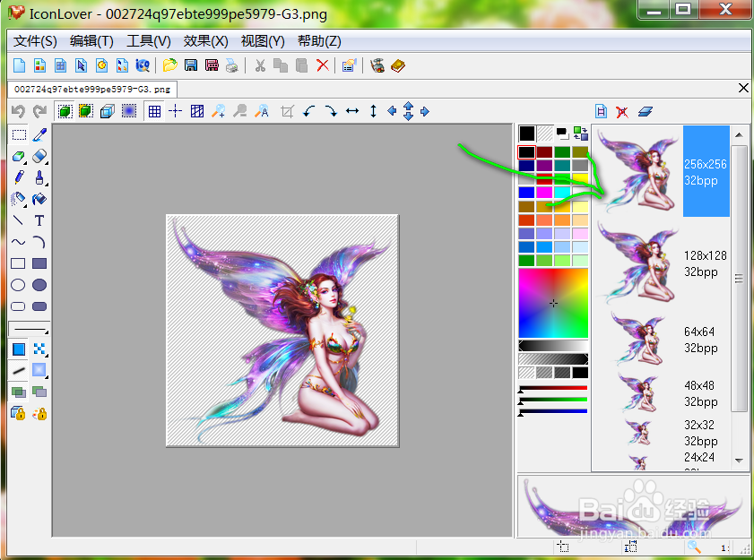Select the filled rounded rectangle tool
Viewport: 754px width, 560px height.
39,306
